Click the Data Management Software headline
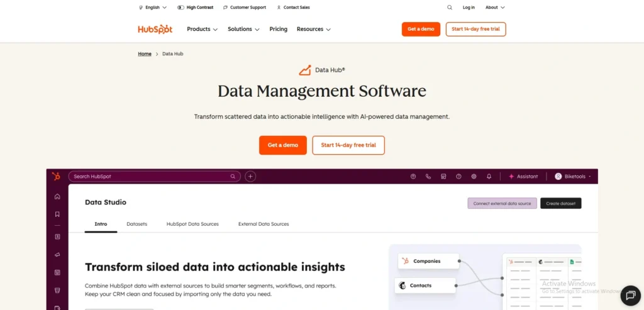 [x=322, y=91]
